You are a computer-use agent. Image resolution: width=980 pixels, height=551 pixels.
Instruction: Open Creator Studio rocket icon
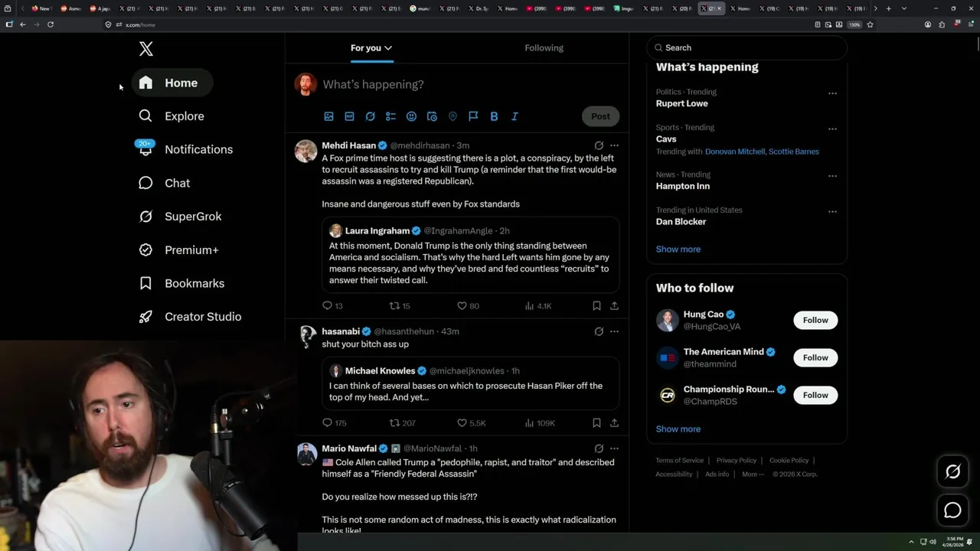[x=145, y=317]
